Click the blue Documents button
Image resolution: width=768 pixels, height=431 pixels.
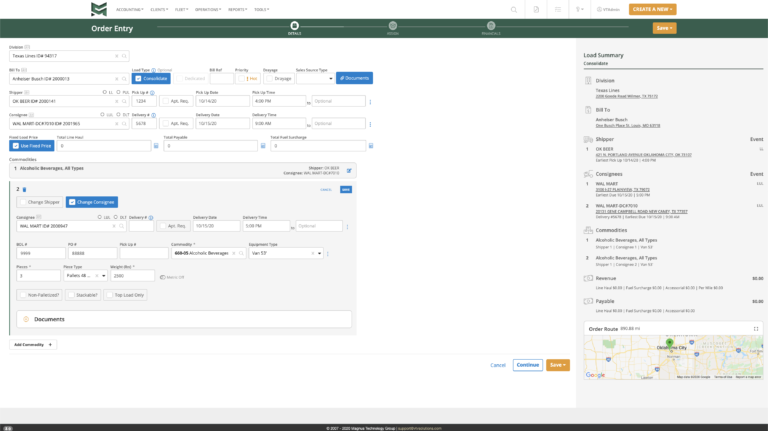click(354, 78)
